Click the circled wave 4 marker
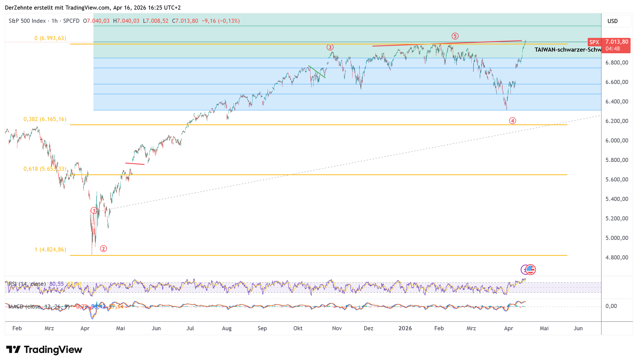Image resolution: width=638 pixels, height=364 pixels. 512,121
